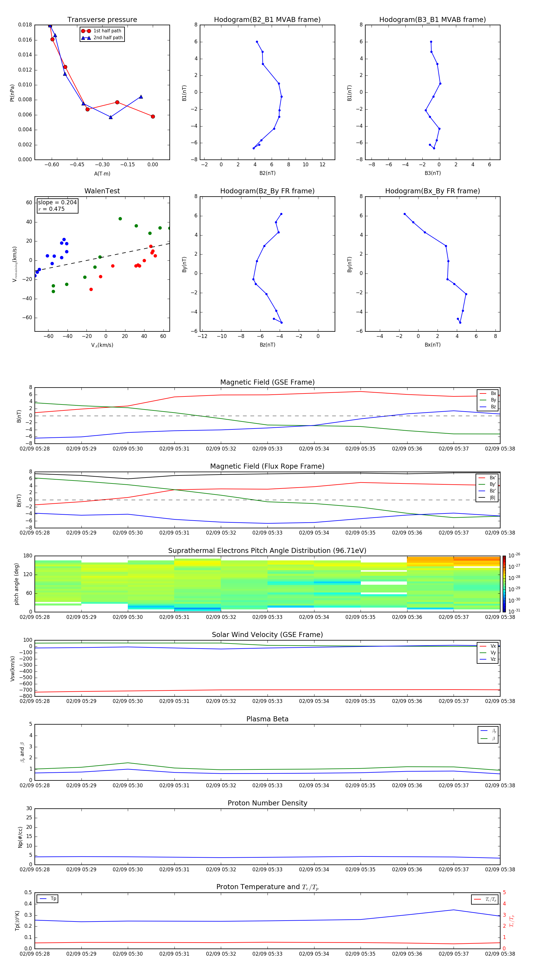Click the 'Proton Temperature and Te/Tp' title
The width and height of the screenshot is (535, 980).
tap(267, 887)
